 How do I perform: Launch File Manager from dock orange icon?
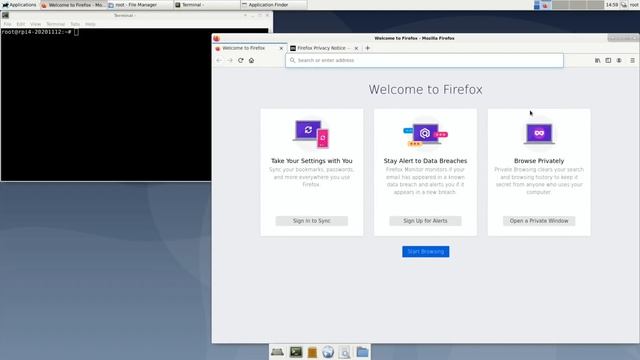coord(312,352)
